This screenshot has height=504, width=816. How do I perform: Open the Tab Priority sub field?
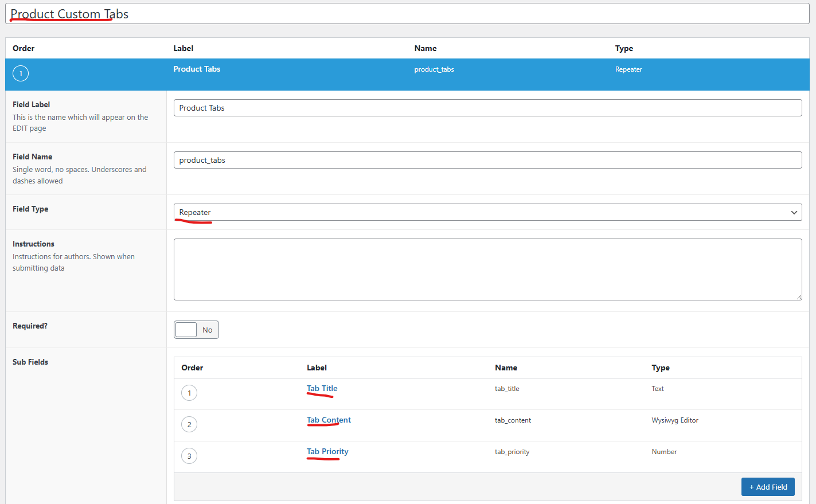327,451
